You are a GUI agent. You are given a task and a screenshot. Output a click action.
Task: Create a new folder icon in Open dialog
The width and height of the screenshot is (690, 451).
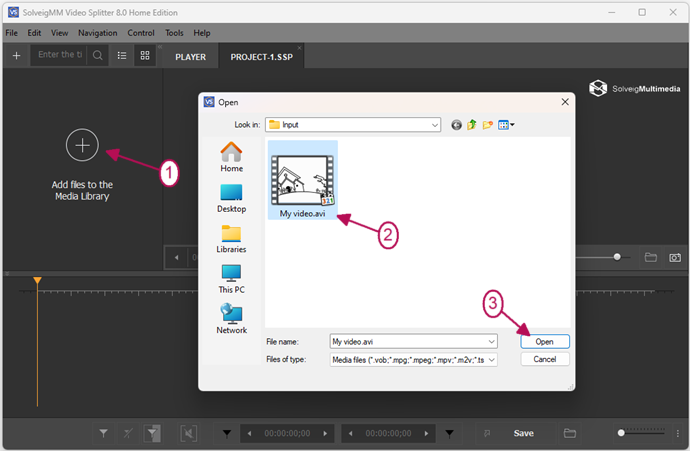[488, 125]
